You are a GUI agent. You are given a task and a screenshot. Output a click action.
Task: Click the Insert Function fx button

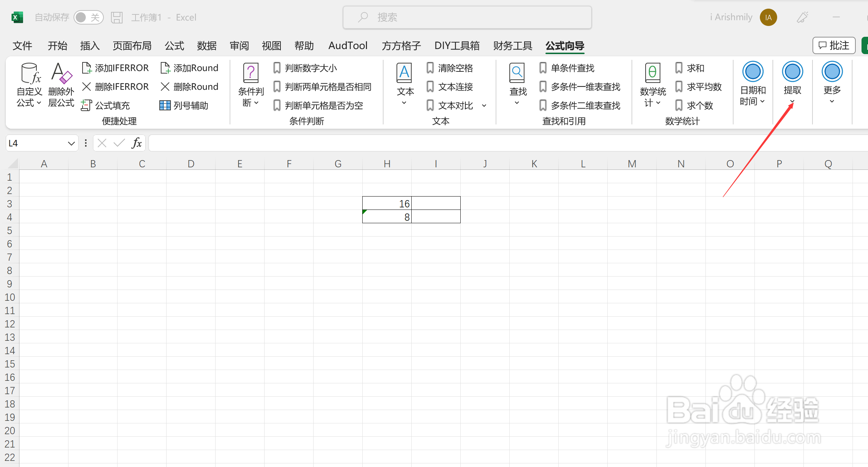coord(137,143)
